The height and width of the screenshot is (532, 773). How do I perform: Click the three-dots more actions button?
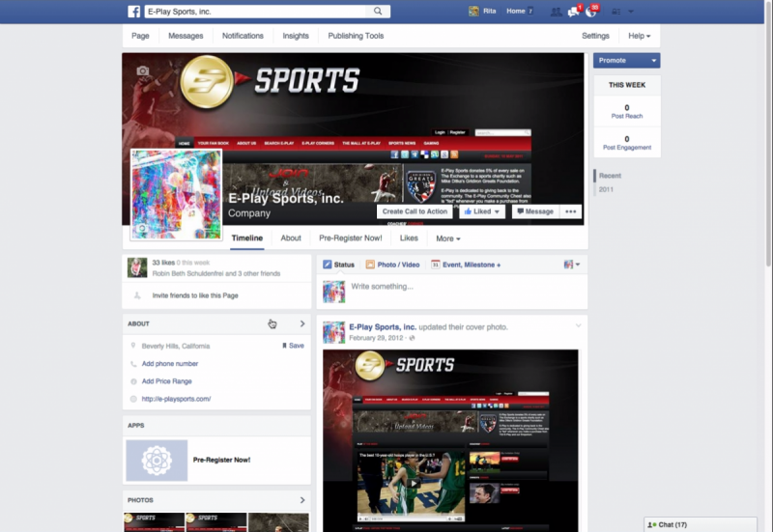(570, 211)
